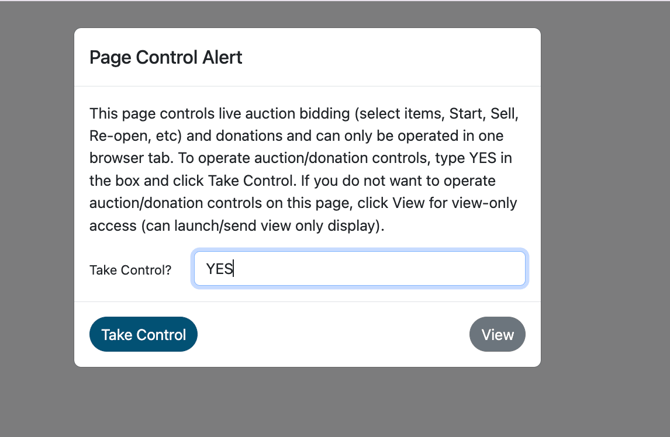The image size is (670, 437).
Task: Click the typed YES text in the box
Action: (219, 269)
